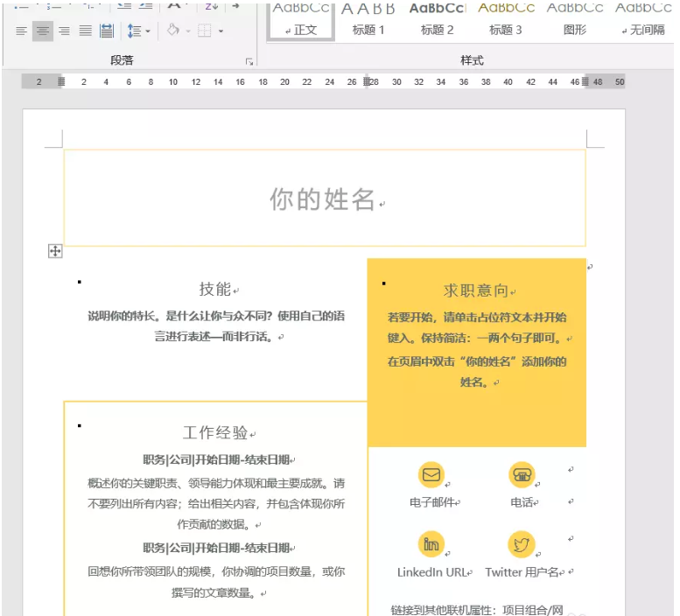Click the first 职务|公司|开始日期-结束日期 line

coord(216,460)
